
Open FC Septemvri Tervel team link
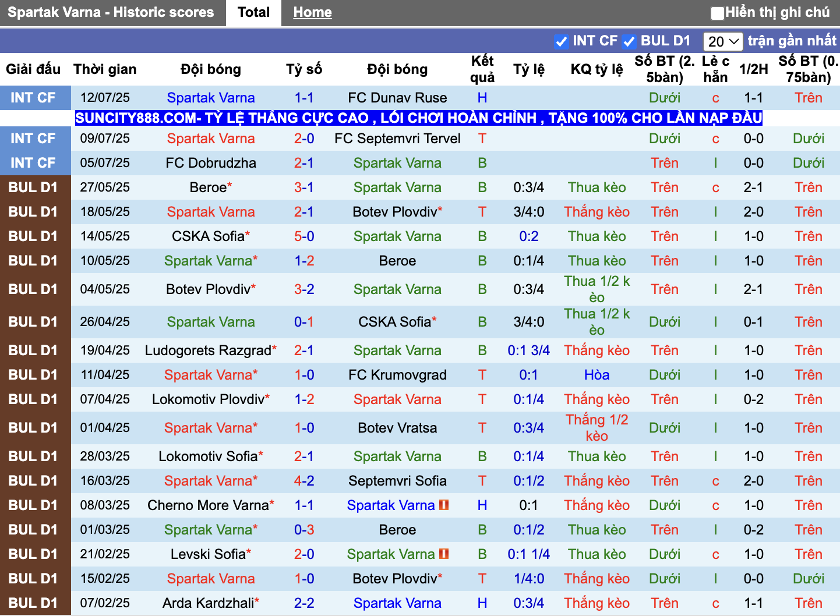[x=397, y=139]
